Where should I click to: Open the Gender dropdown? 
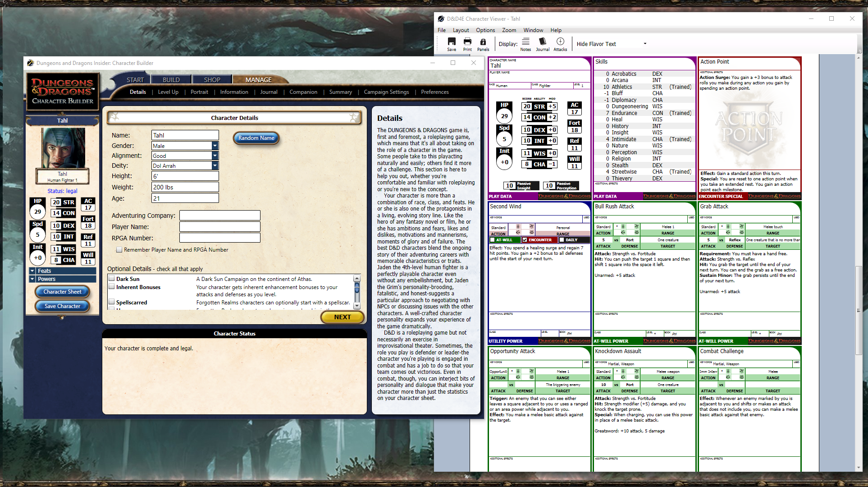[x=215, y=146]
